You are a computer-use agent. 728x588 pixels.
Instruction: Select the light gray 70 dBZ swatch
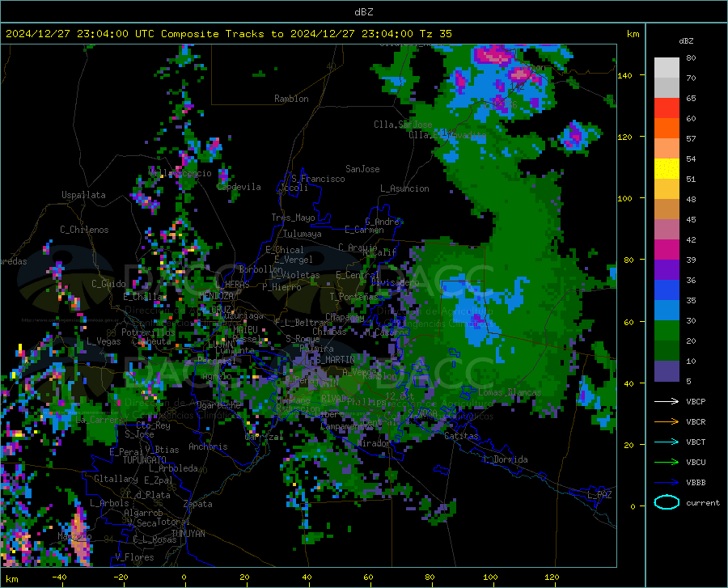[667, 68]
